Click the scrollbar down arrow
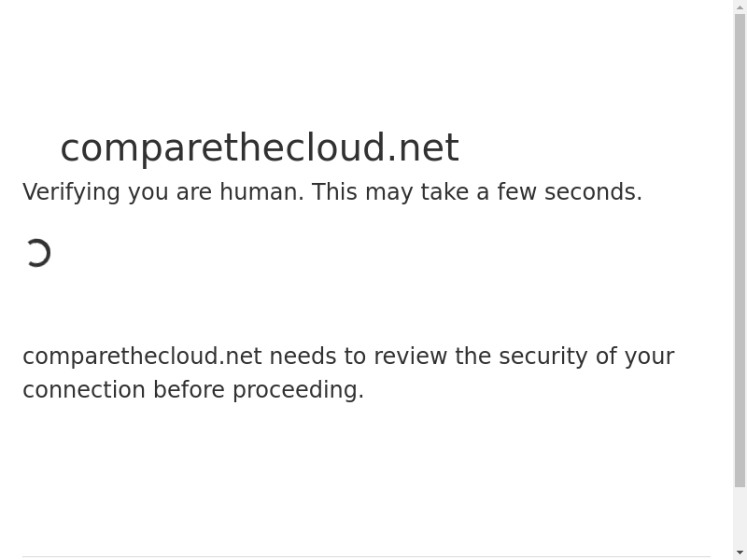Screen dimensions: 747x560 click(740, 553)
